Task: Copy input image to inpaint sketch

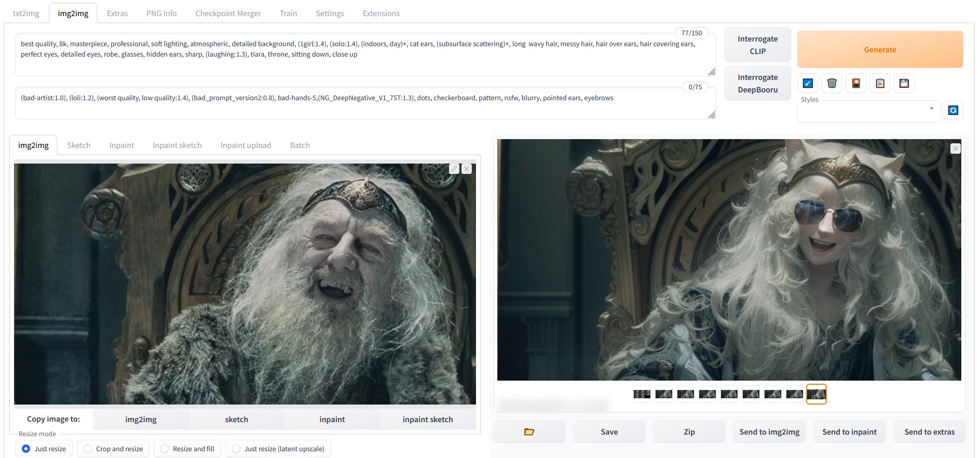Action: click(x=428, y=419)
